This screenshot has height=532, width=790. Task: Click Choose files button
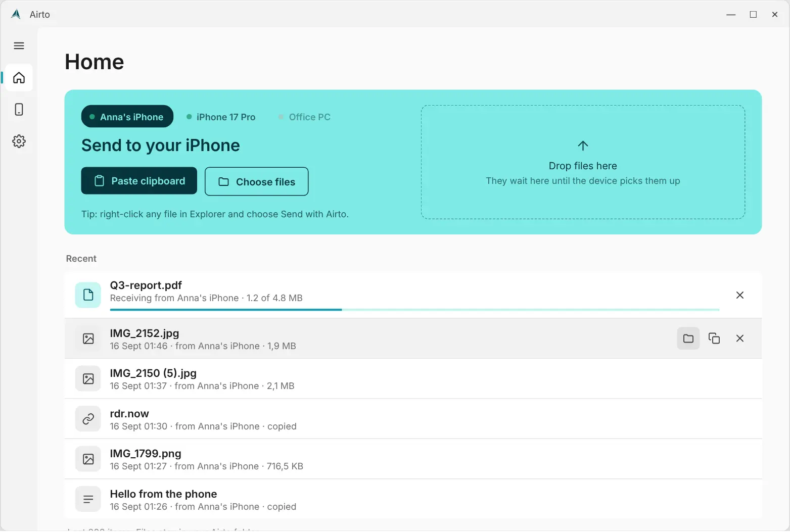[257, 181]
